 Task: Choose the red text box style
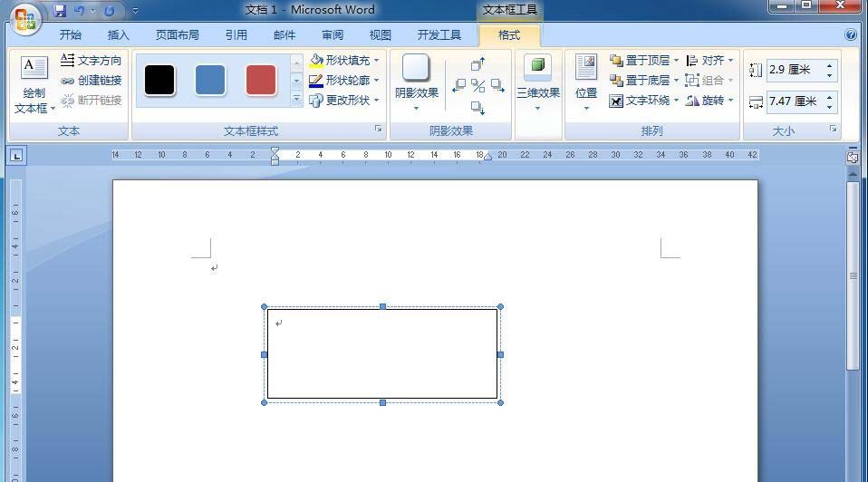coord(261,81)
